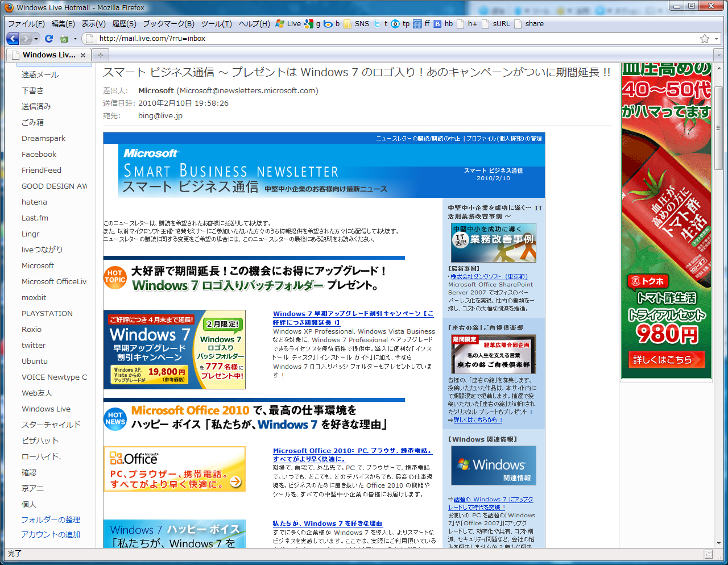728x565 pixels.
Task: Click the Windows 関連情報 image
Action: [x=494, y=466]
